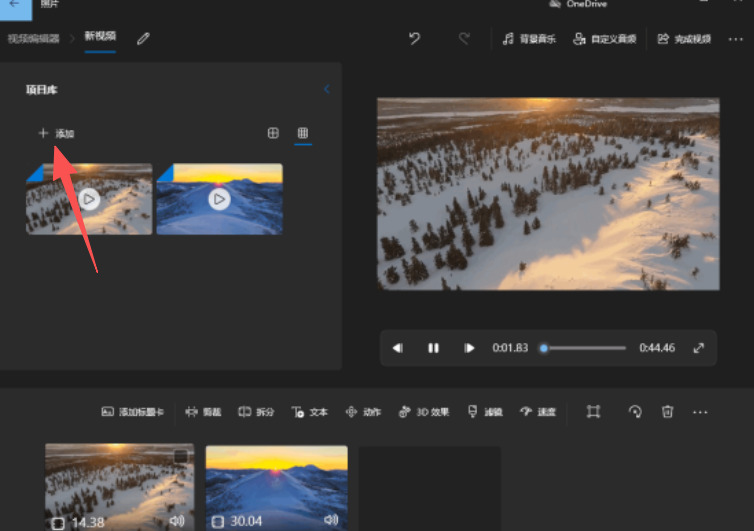Screen dimensions: 754x531
Task: Click the total duration 0:44.46 readout
Action: [x=657, y=348]
